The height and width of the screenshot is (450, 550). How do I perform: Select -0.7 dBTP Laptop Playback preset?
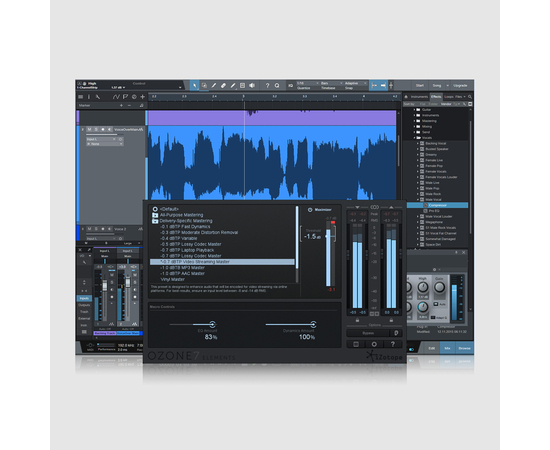click(x=187, y=250)
